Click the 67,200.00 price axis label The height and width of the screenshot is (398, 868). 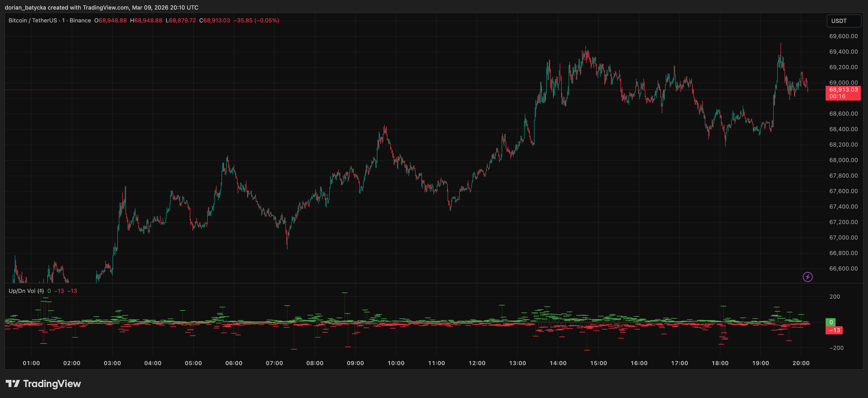(843, 222)
